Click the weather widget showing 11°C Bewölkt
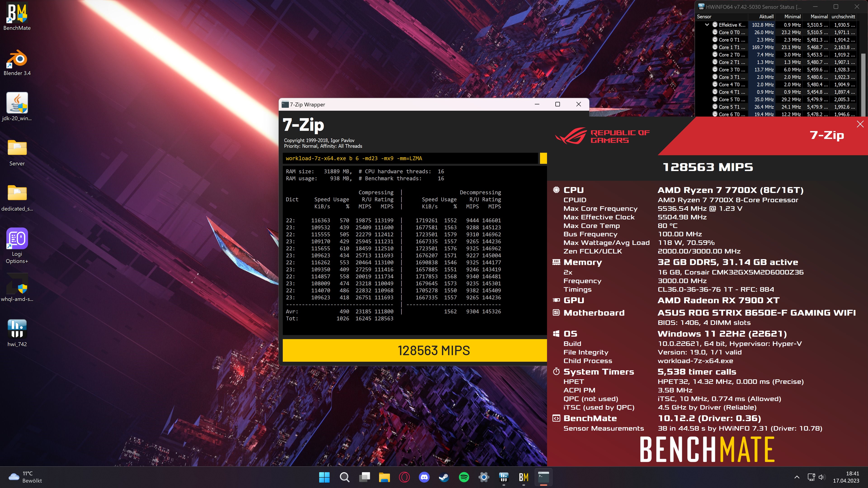This screenshot has height=488, width=868. click(x=25, y=477)
